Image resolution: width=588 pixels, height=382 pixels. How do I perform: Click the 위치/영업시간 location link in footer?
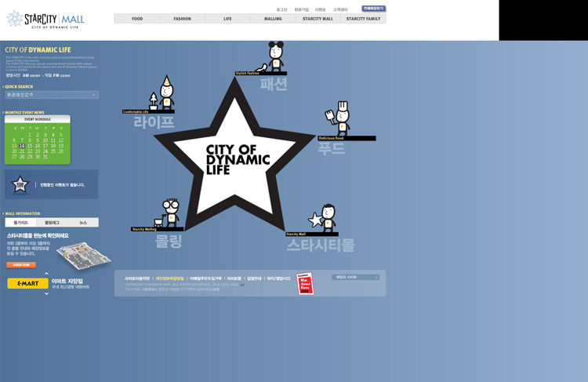(278, 278)
